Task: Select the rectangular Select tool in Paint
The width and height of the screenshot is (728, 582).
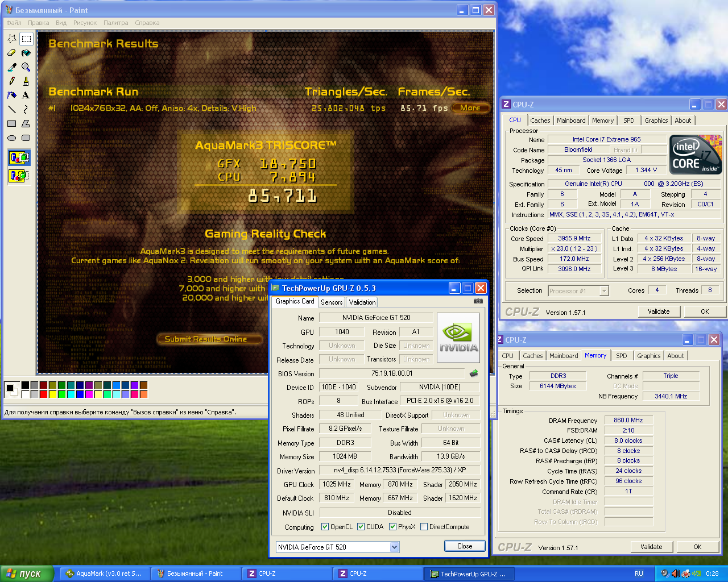Action: tap(26, 39)
